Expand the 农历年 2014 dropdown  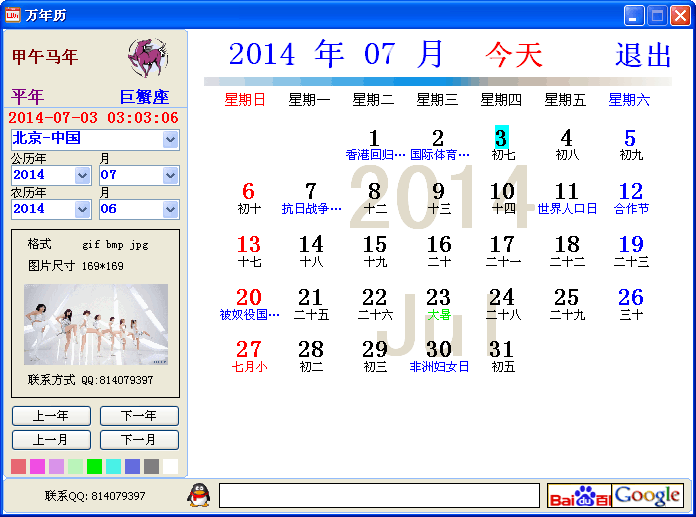coord(83,209)
